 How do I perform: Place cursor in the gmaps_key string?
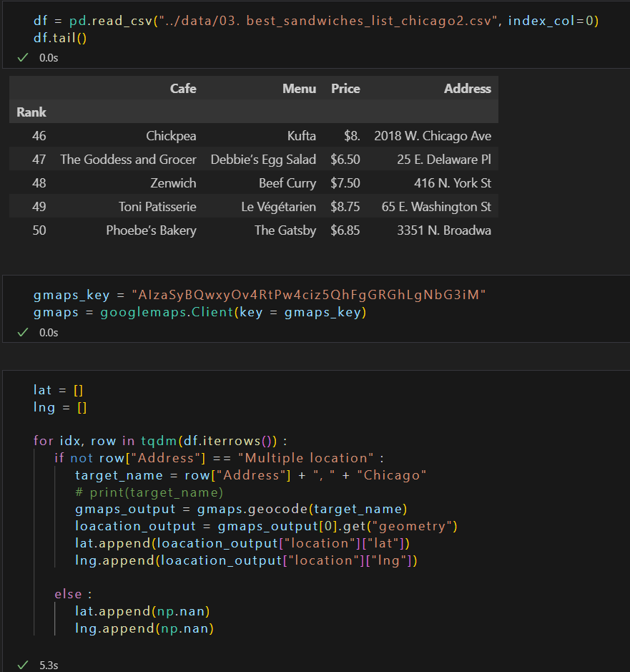309,295
